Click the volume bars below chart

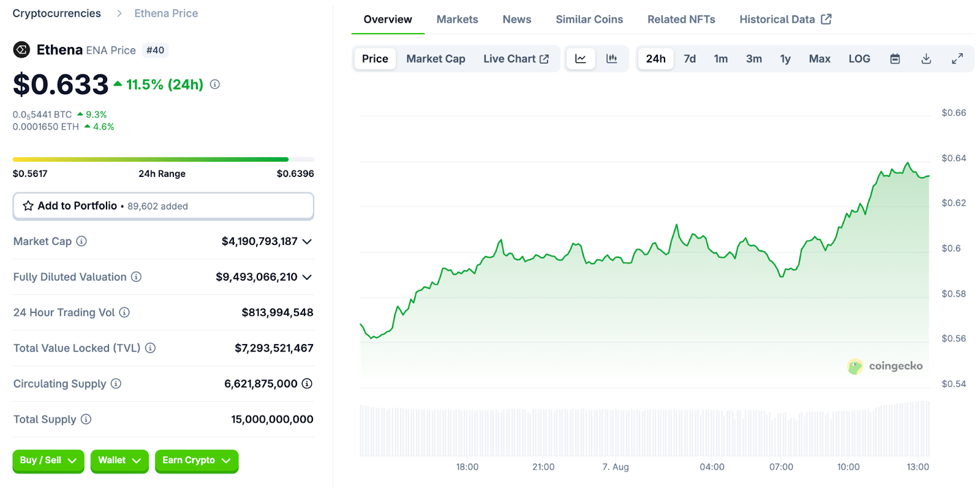644,429
